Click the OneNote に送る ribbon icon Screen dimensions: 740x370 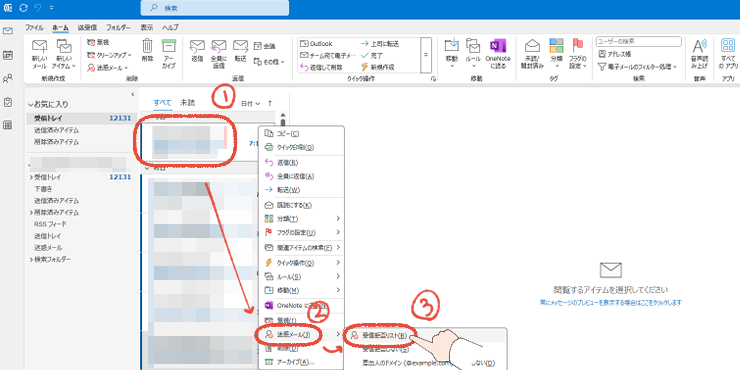point(498,53)
